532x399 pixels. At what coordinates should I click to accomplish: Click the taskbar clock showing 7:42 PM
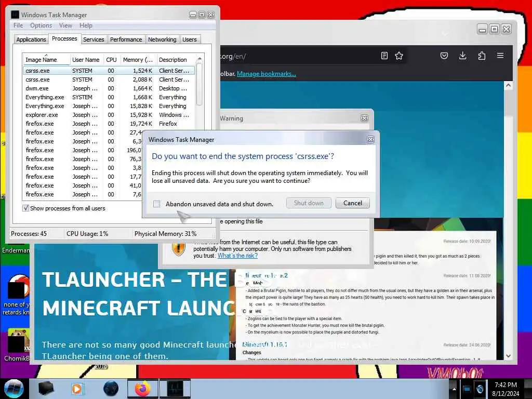(x=506, y=389)
